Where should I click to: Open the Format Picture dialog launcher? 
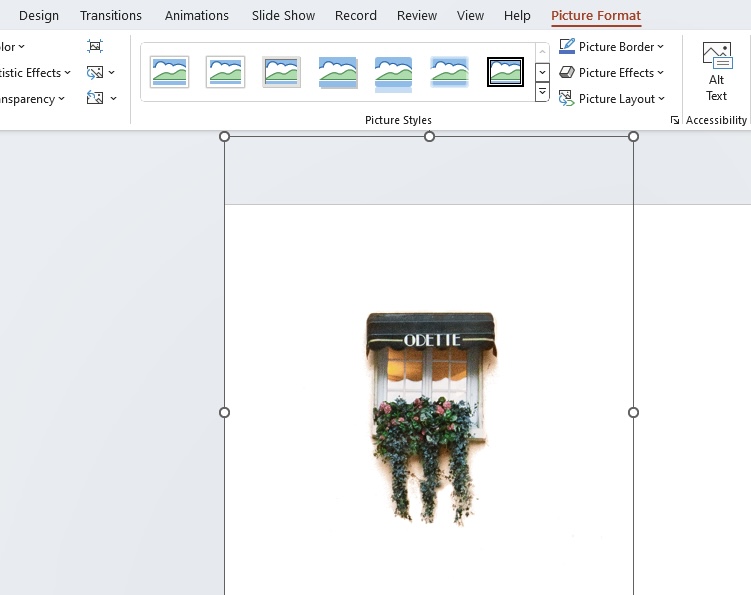tap(675, 120)
